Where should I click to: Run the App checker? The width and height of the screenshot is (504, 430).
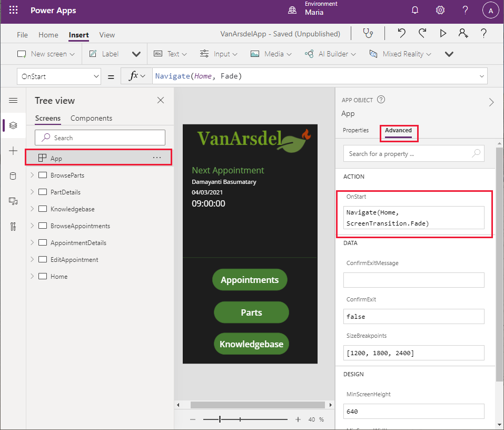click(368, 33)
